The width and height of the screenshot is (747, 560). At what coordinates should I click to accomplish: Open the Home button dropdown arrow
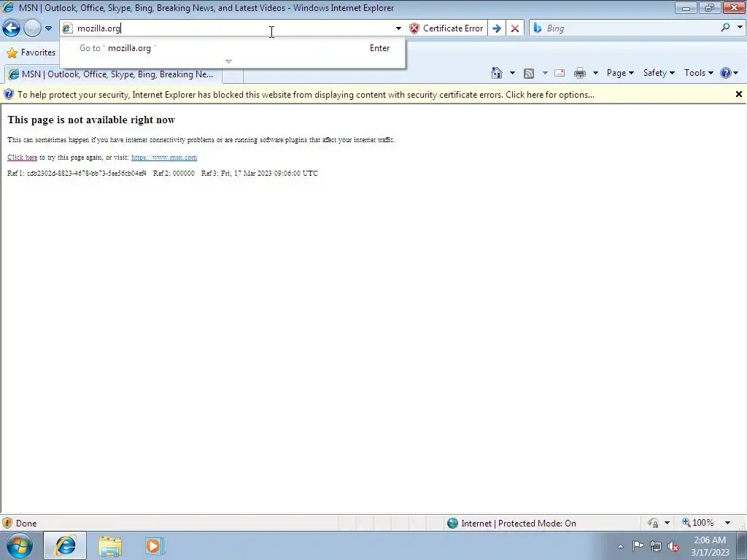(x=512, y=73)
